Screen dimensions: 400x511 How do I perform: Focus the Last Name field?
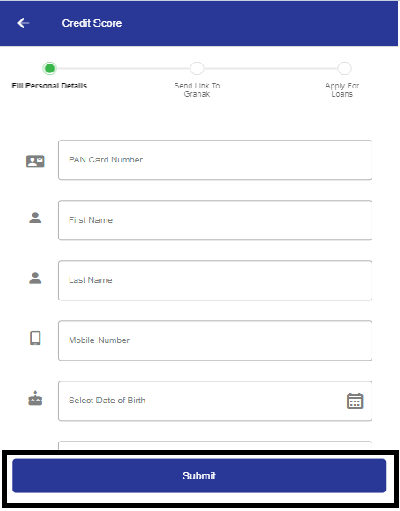(x=215, y=280)
